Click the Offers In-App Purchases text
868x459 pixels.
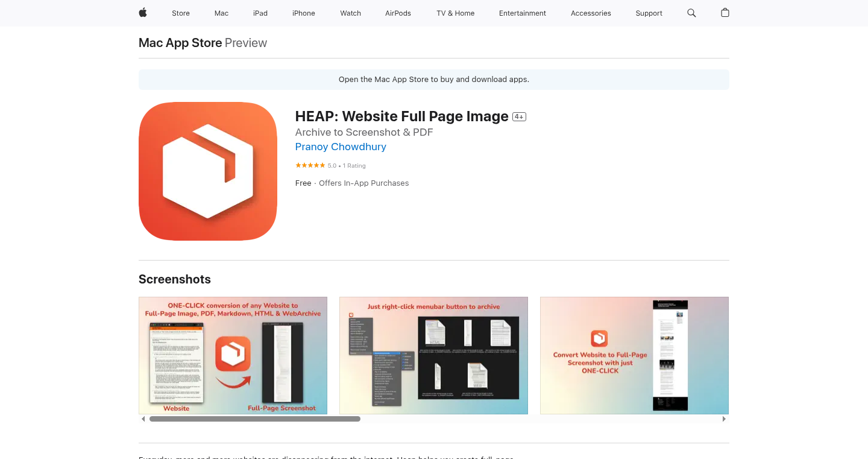point(364,183)
